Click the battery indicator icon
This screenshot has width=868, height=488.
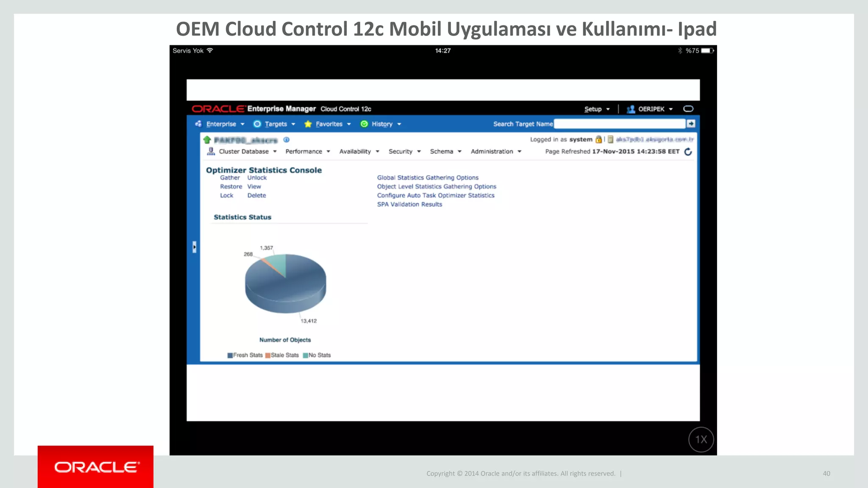[707, 50]
